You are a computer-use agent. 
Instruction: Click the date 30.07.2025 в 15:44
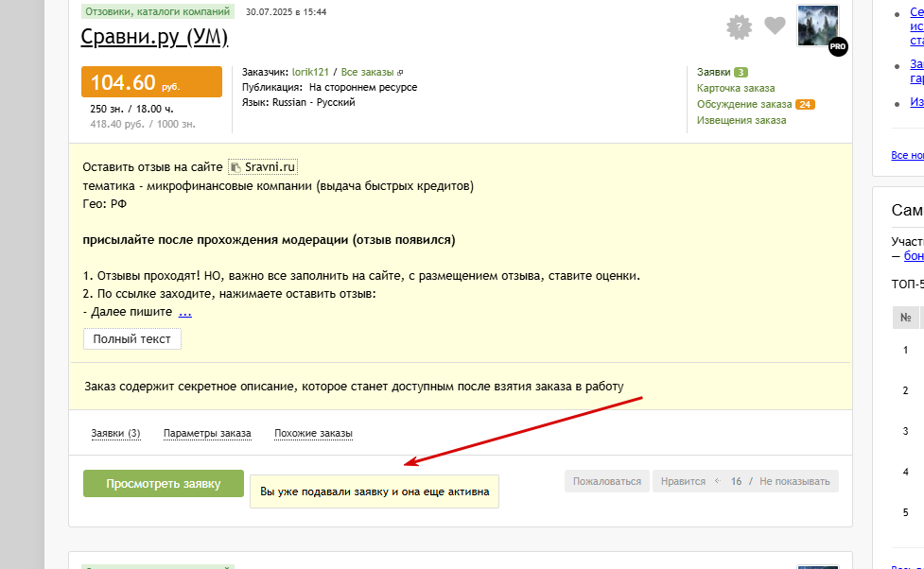tap(286, 11)
